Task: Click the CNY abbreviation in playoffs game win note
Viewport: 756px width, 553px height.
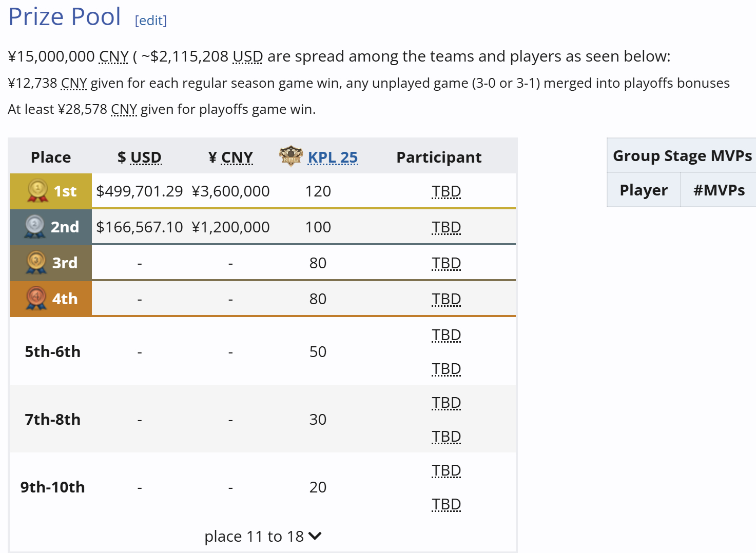Action: point(124,109)
